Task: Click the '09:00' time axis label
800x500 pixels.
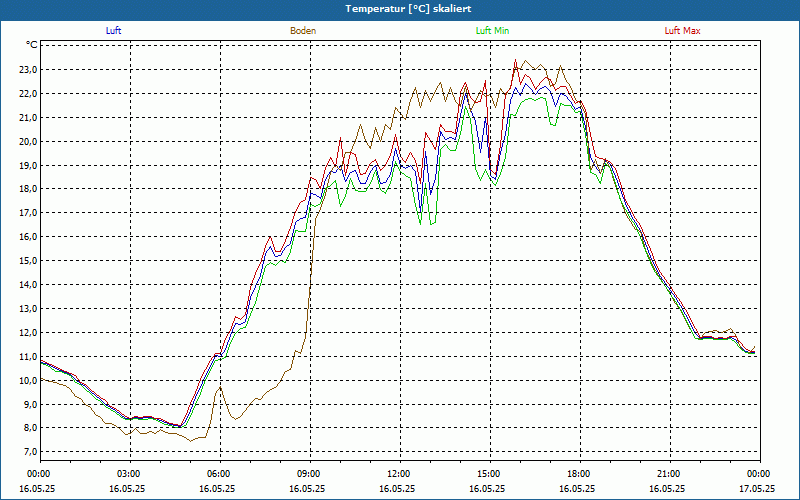Action: (x=310, y=474)
